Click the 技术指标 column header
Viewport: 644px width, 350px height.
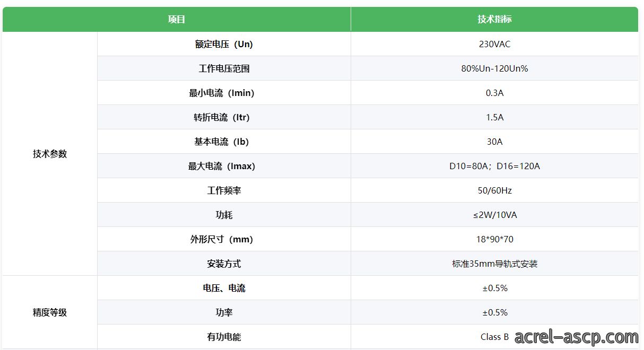point(494,20)
